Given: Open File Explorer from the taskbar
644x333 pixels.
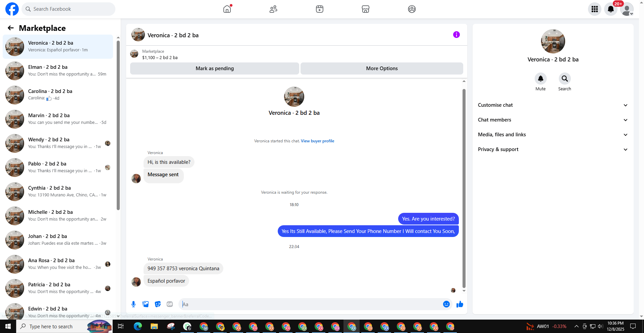Looking at the screenshot, I should (x=154, y=326).
